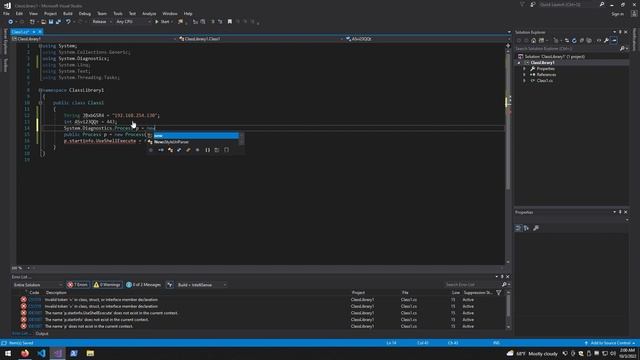640x360 pixels.
Task: Click the Quick Launch search icon
Action: point(602,4)
